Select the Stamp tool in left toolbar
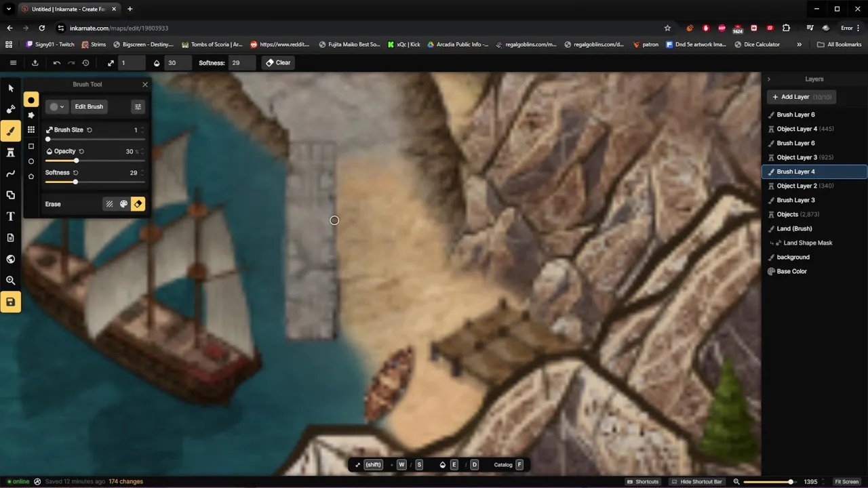This screenshot has width=868, height=488. point(10,109)
